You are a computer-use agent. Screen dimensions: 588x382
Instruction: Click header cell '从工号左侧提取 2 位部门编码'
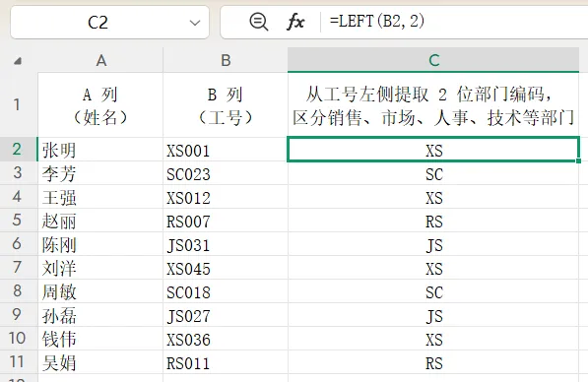pyautogui.click(x=433, y=105)
